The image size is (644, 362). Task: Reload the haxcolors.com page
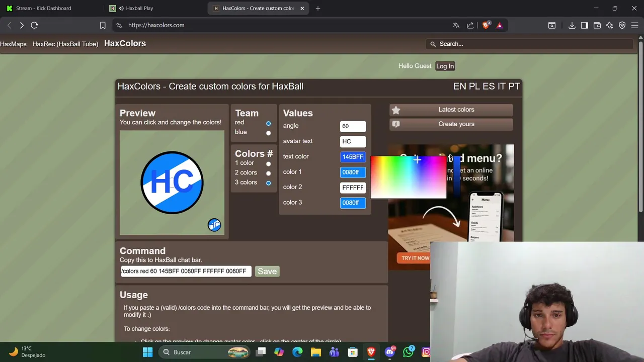pos(34,25)
